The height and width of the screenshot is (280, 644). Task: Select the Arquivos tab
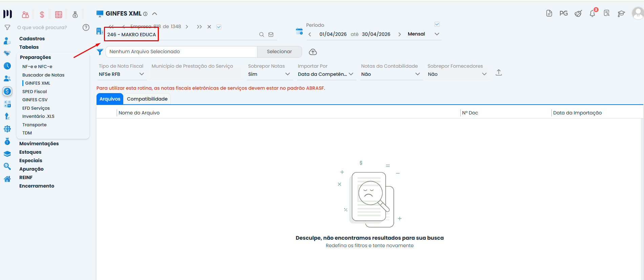click(110, 99)
